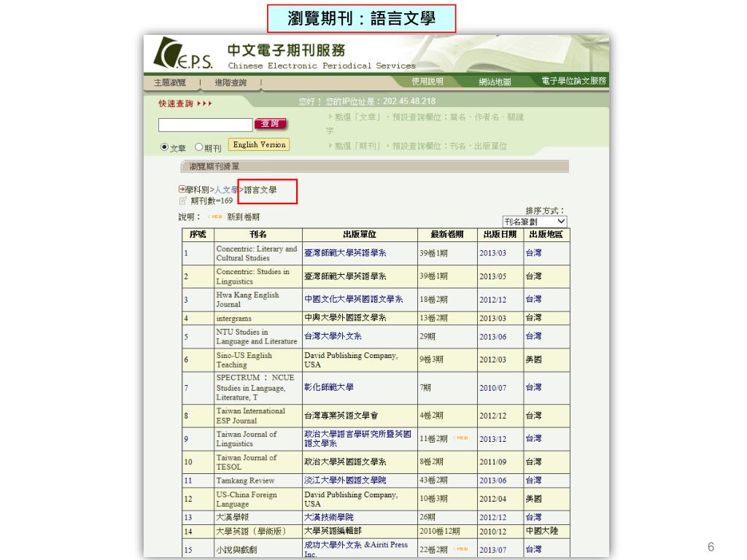Click the 語言文學 breadcrumb text
This screenshot has width=747, height=560.
[x=260, y=190]
